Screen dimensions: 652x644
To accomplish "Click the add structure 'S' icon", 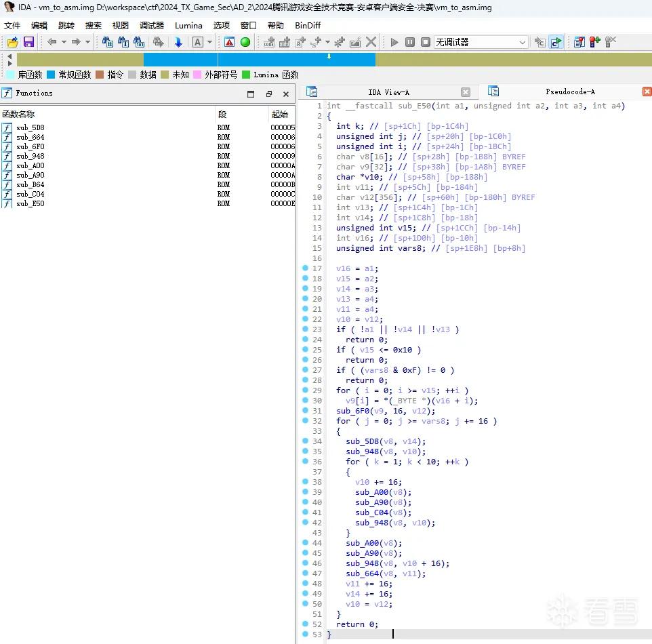I will 316,42.
